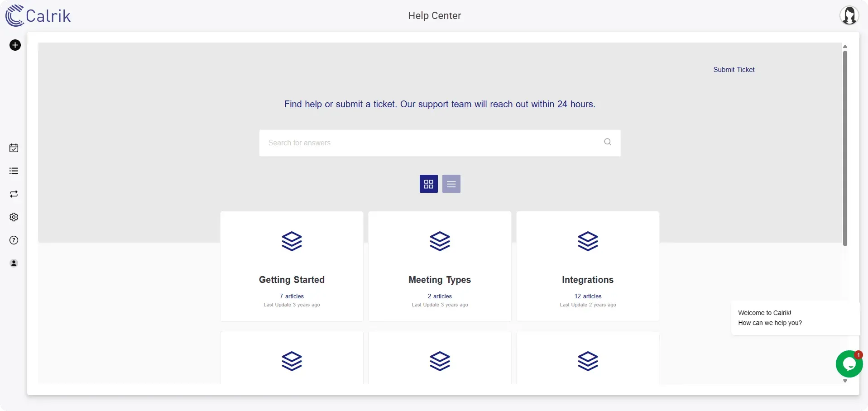This screenshot has height=411, width=868.
Task: Select the list/bookings icon in sidebar
Action: (x=14, y=171)
